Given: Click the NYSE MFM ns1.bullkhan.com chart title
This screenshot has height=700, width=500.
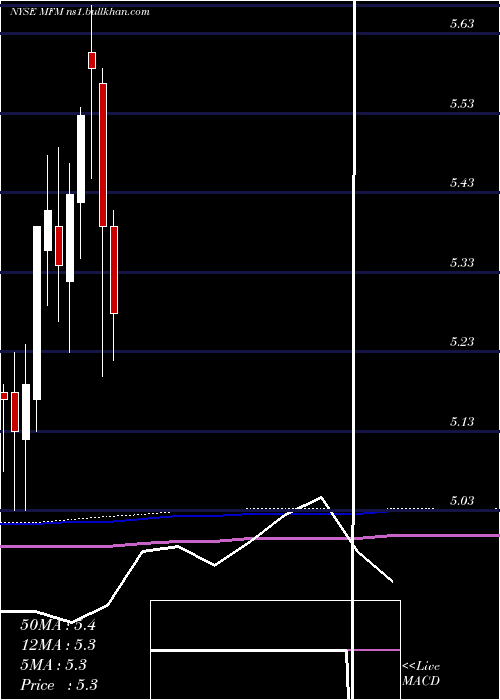Looking at the screenshot, I should tap(79, 12).
